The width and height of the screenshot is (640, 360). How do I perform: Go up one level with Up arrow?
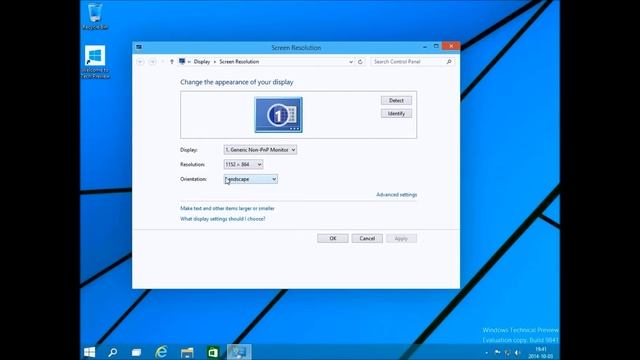[x=171, y=62]
